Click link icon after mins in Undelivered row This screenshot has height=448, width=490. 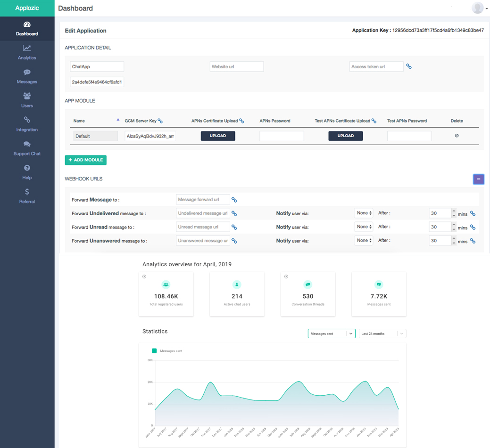(473, 213)
